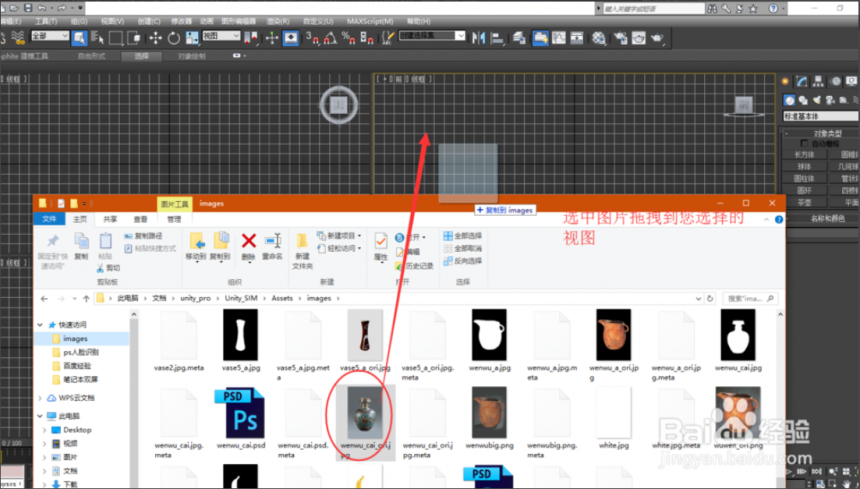Viewport: 860px width, 489px height.
Task: Click the Mirror tool icon
Action: (x=479, y=38)
